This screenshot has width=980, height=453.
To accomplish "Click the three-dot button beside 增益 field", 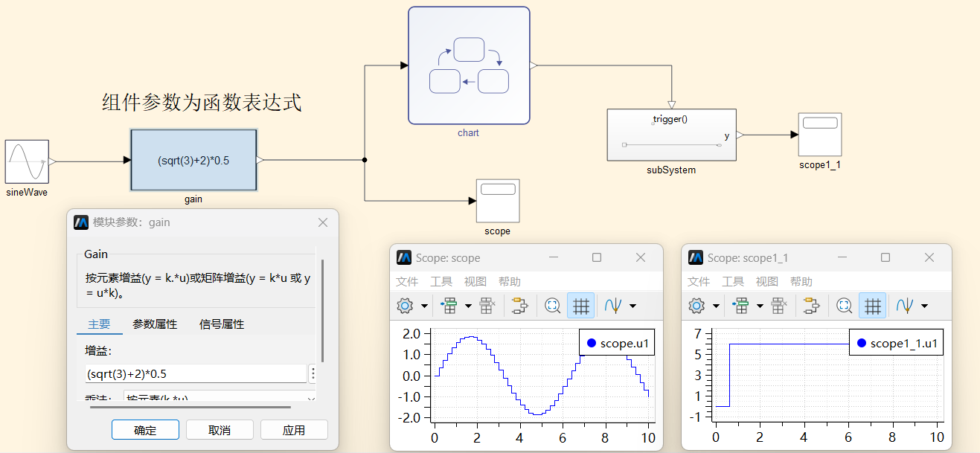I will pyautogui.click(x=313, y=373).
